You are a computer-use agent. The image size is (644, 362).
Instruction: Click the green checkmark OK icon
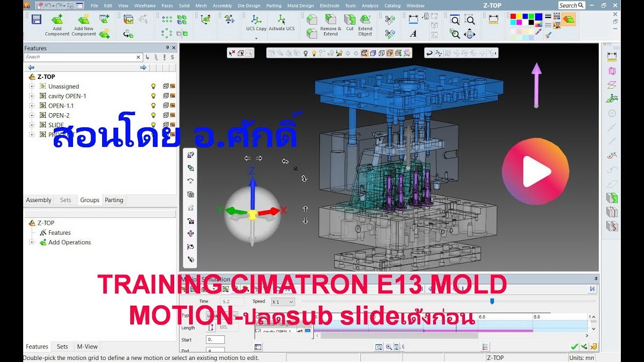coord(574,346)
